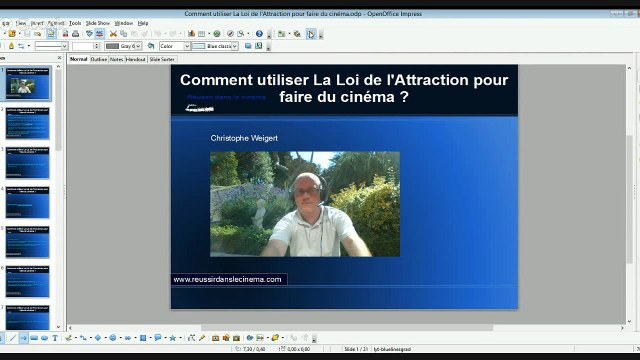
Task: Insert a chart with the Chart icon
Action: tap(191, 33)
